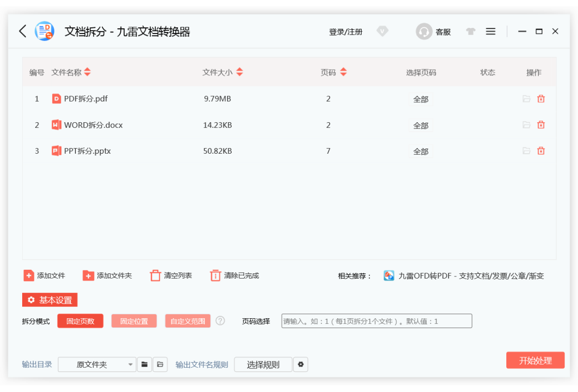The image size is (578, 392).
Task: Click the split mode help question mark
Action: [x=220, y=321]
